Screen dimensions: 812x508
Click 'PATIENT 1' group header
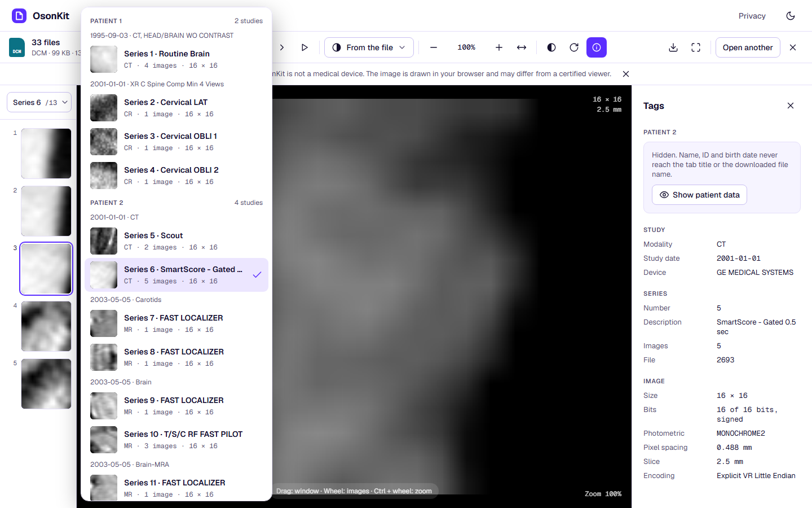pyautogui.click(x=106, y=21)
